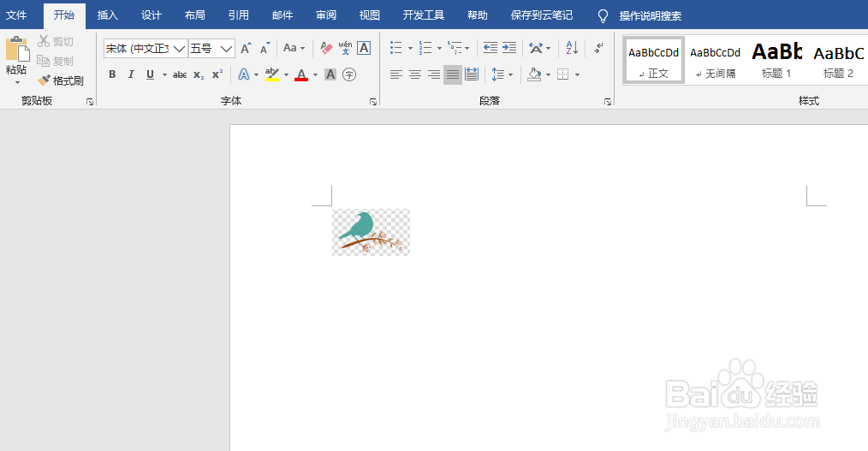This screenshot has height=451, width=868.
Task: Open underline style dropdown arrow
Action: [x=164, y=74]
